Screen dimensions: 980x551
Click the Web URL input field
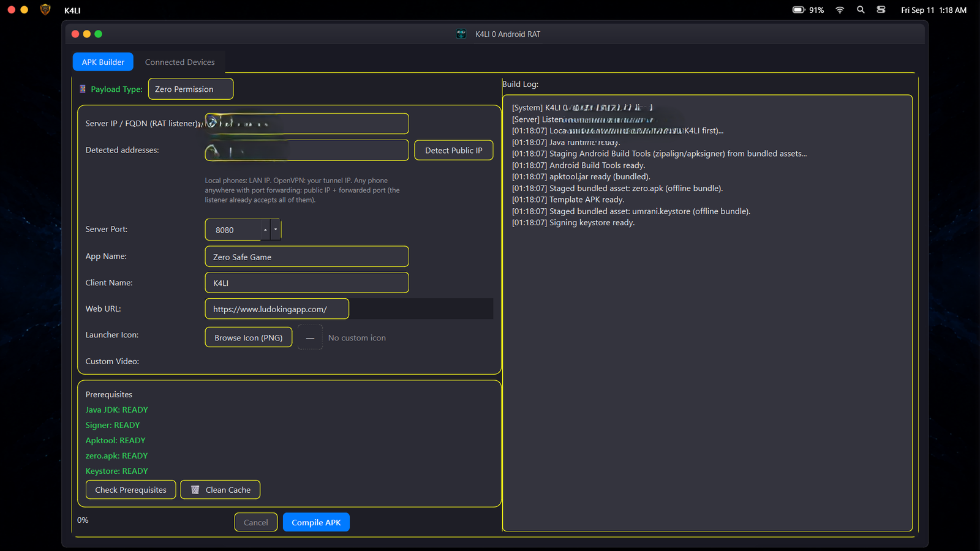[276, 309]
